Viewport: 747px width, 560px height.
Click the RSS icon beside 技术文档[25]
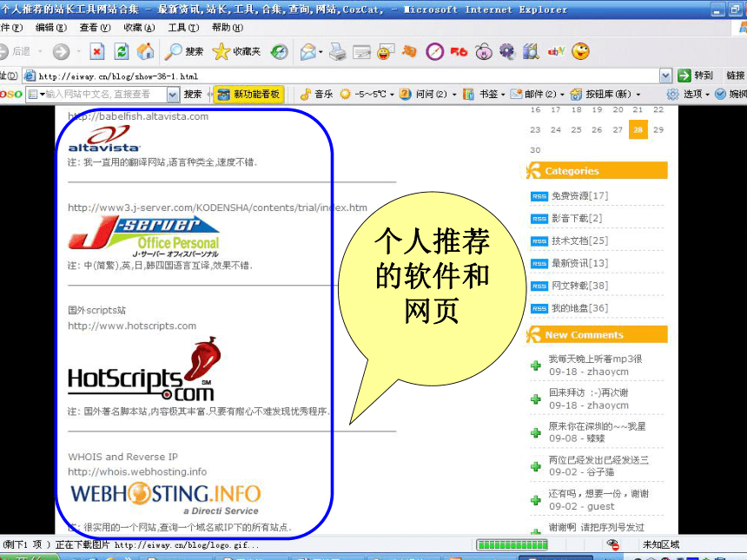[539, 241]
